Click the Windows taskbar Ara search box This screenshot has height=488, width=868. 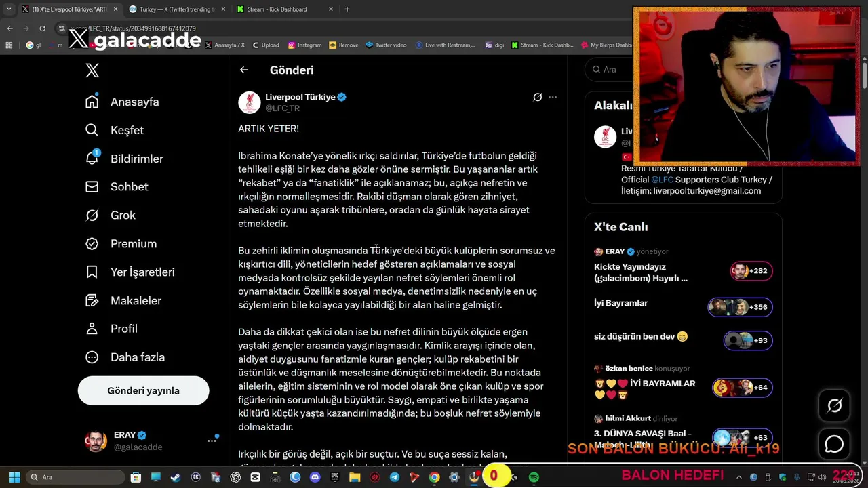75,477
